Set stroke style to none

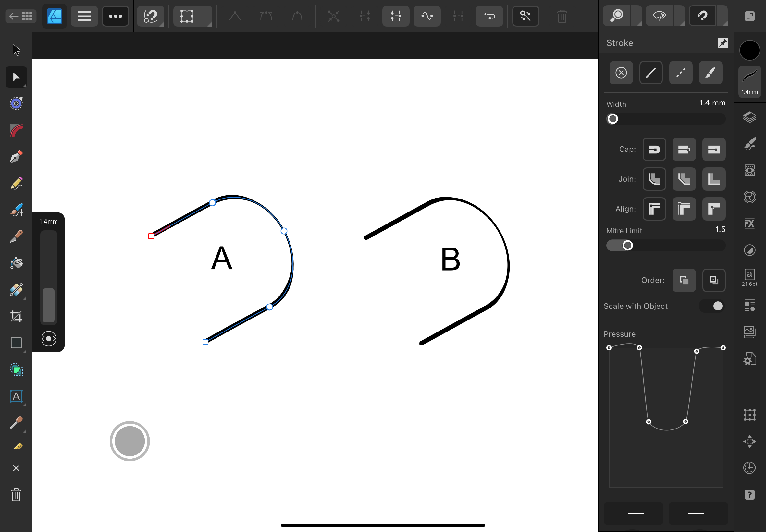click(621, 73)
